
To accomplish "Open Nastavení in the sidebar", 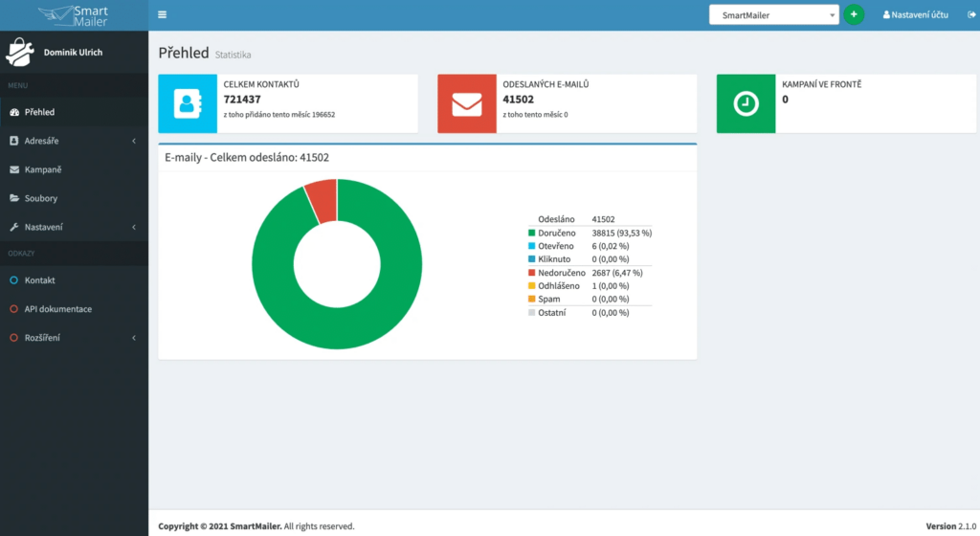I will pos(74,228).
